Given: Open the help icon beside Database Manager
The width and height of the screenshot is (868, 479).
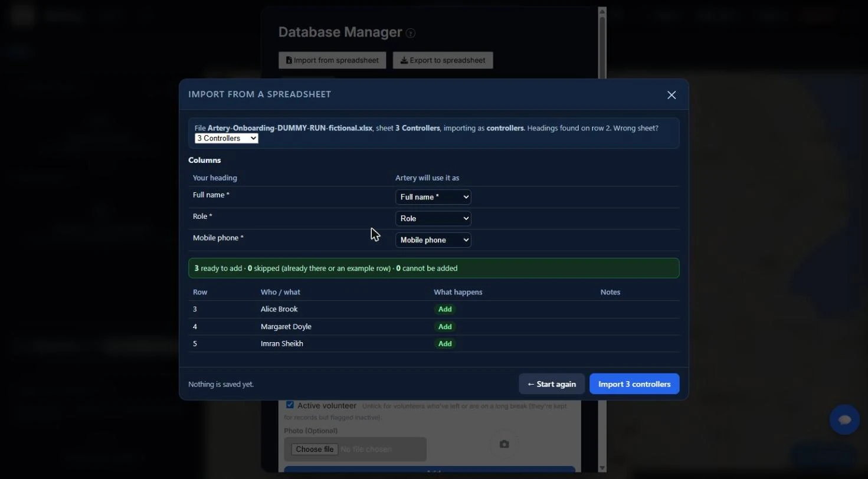Looking at the screenshot, I should click(x=411, y=33).
